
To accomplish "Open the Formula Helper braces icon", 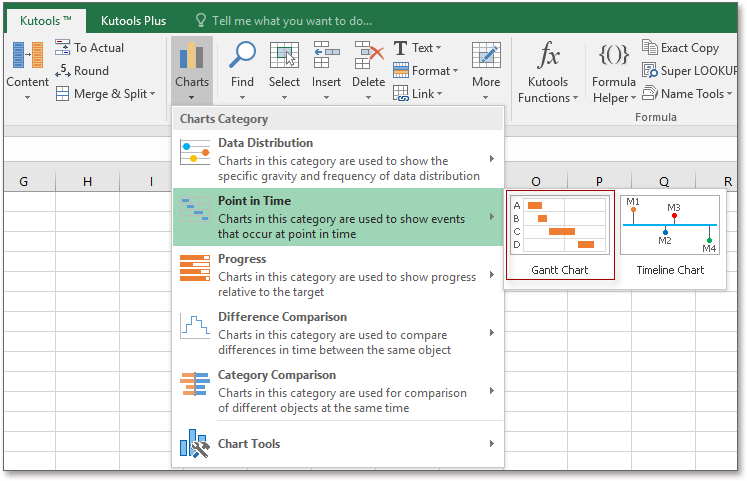I will coord(614,55).
